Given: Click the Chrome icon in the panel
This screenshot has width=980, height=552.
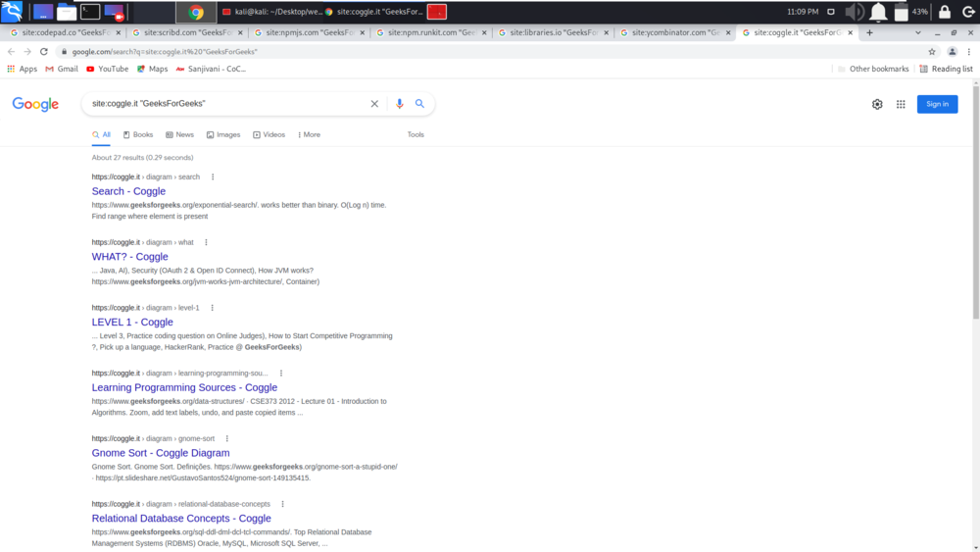Looking at the screenshot, I should coord(196,11).
